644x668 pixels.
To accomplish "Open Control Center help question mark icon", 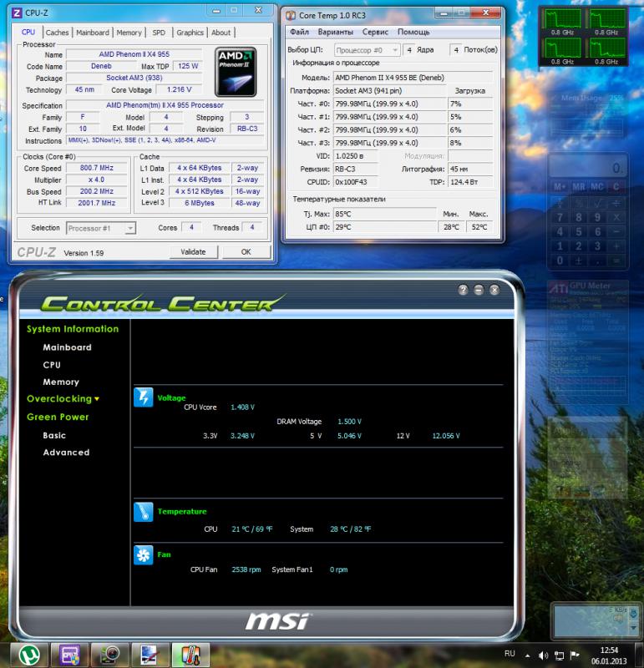I will tap(463, 290).
